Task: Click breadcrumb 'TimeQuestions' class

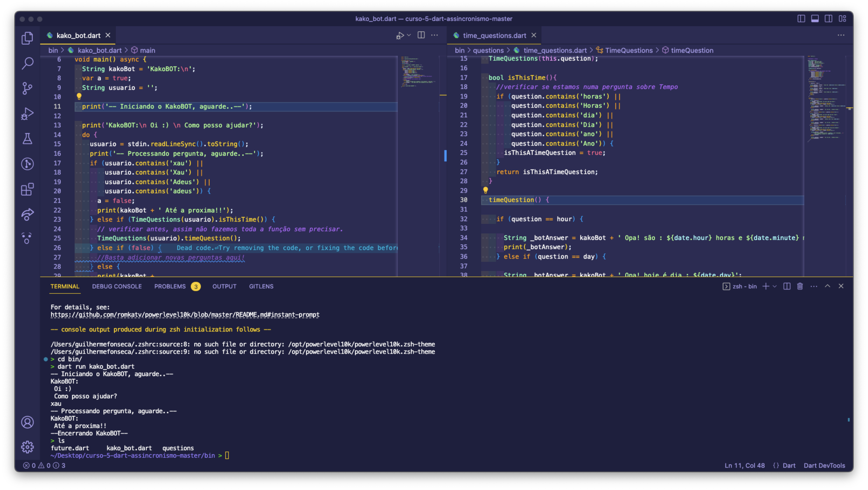Action: (629, 50)
